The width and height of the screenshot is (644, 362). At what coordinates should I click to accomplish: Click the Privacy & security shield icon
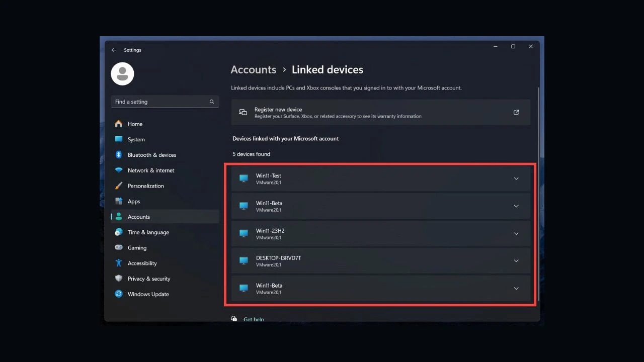(x=119, y=279)
